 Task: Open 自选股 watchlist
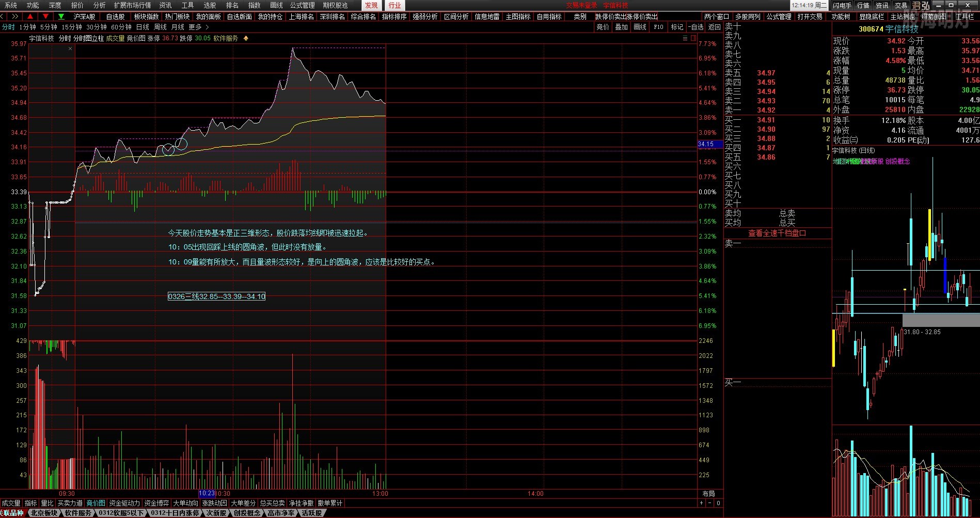pos(116,17)
